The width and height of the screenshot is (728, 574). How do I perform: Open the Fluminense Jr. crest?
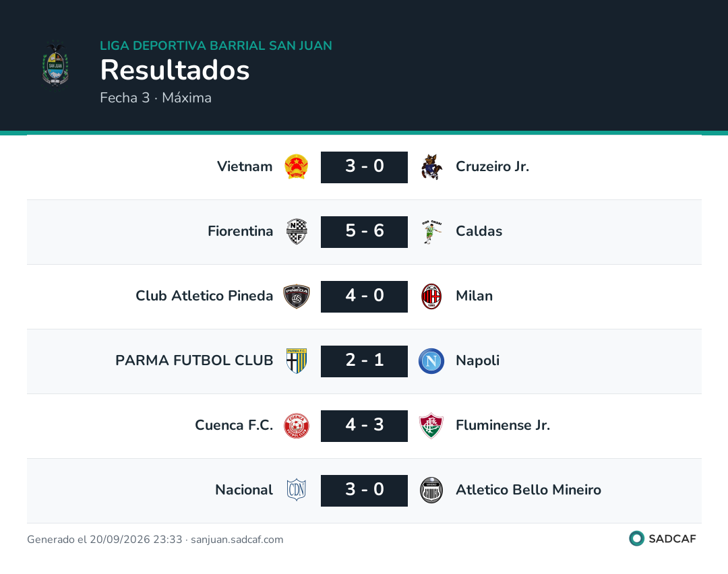(x=431, y=426)
